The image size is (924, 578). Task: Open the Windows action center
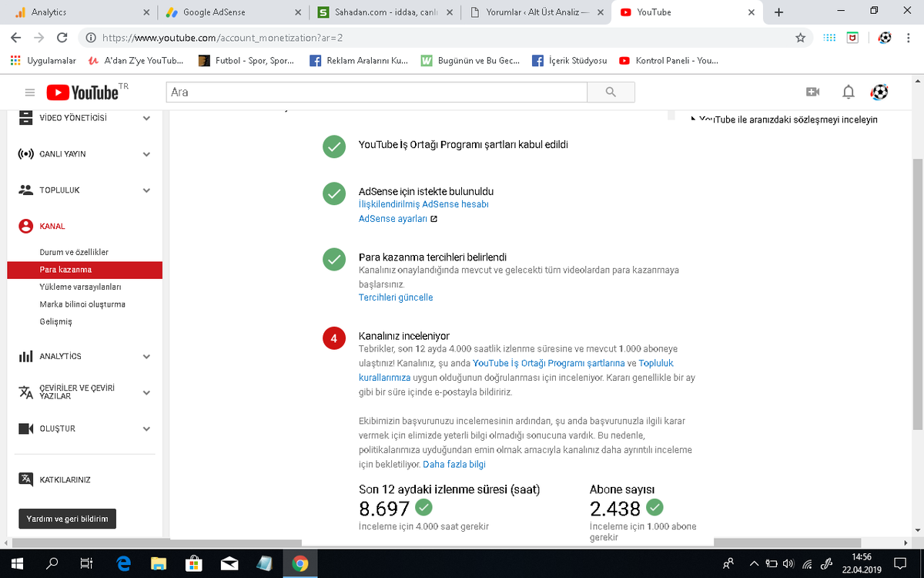pos(899,563)
